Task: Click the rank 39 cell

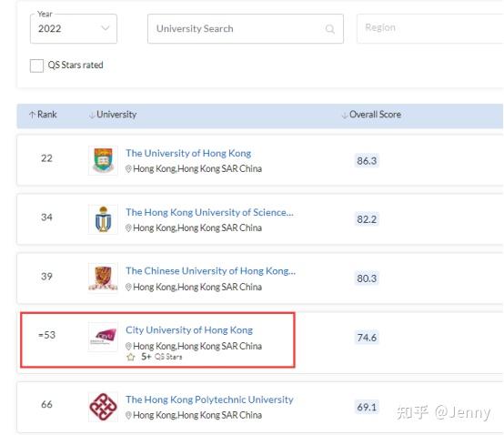Action: 46,277
